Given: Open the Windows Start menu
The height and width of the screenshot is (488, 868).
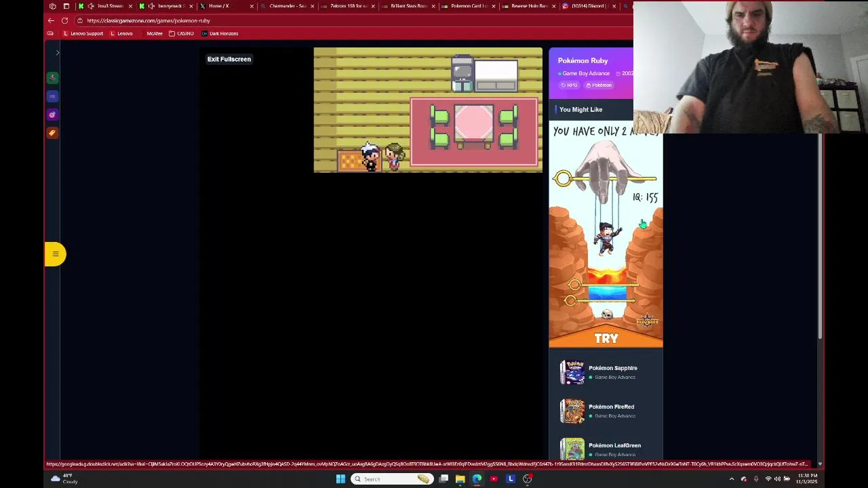Looking at the screenshot, I should click(x=340, y=479).
